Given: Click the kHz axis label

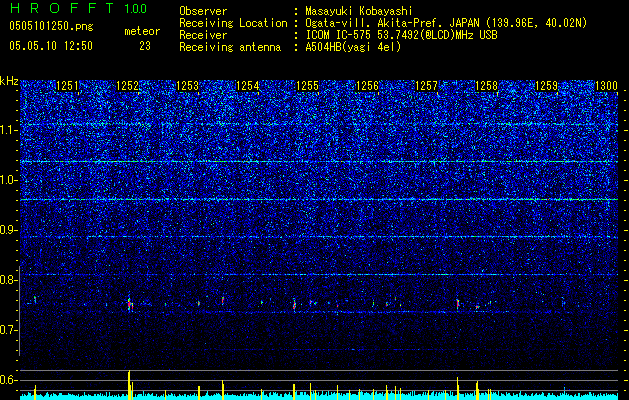Looking at the screenshot, I should 9,81.
